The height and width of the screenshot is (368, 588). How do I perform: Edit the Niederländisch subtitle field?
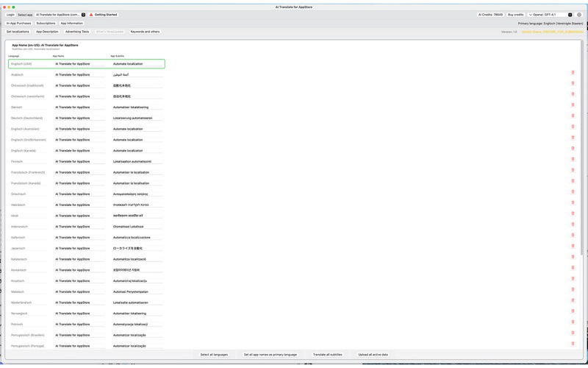click(137, 302)
